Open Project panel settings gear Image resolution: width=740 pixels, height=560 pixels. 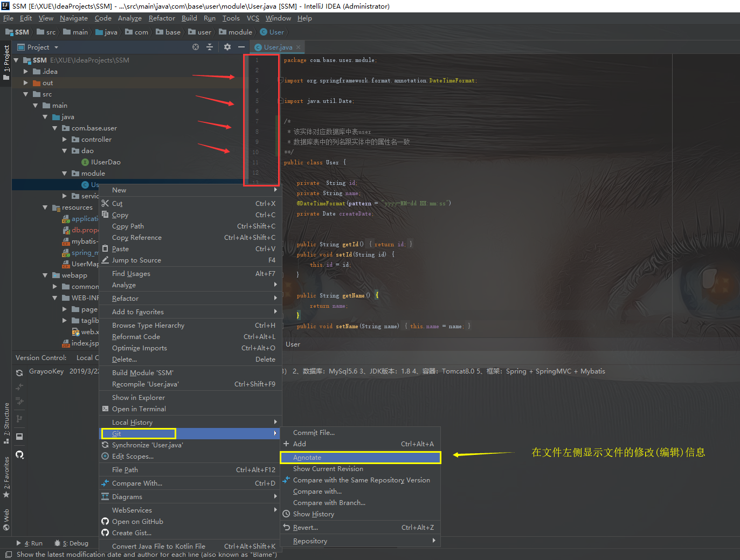coord(227,47)
